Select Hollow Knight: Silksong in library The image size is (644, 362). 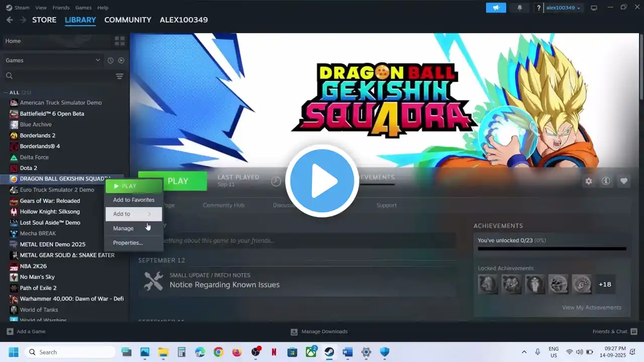click(50, 212)
